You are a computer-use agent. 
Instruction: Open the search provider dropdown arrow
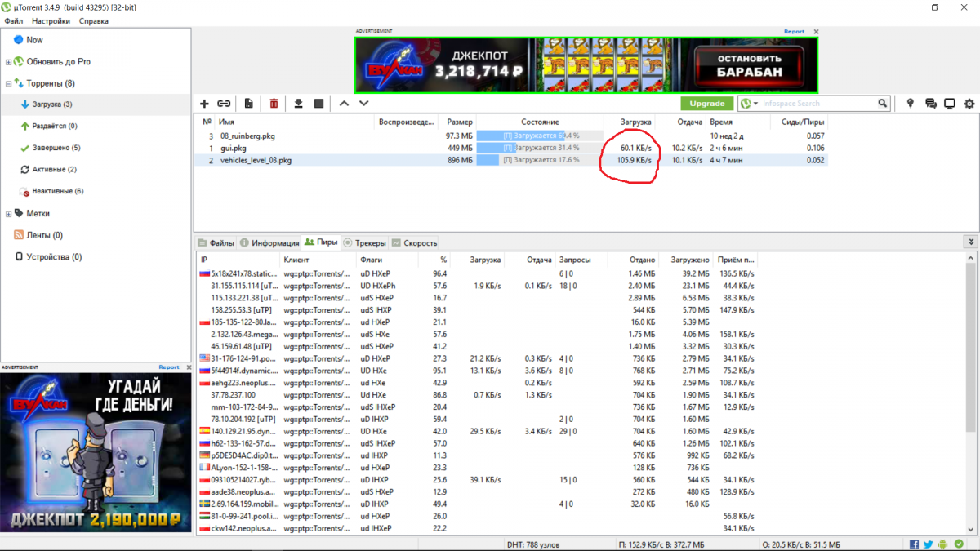tap(756, 104)
